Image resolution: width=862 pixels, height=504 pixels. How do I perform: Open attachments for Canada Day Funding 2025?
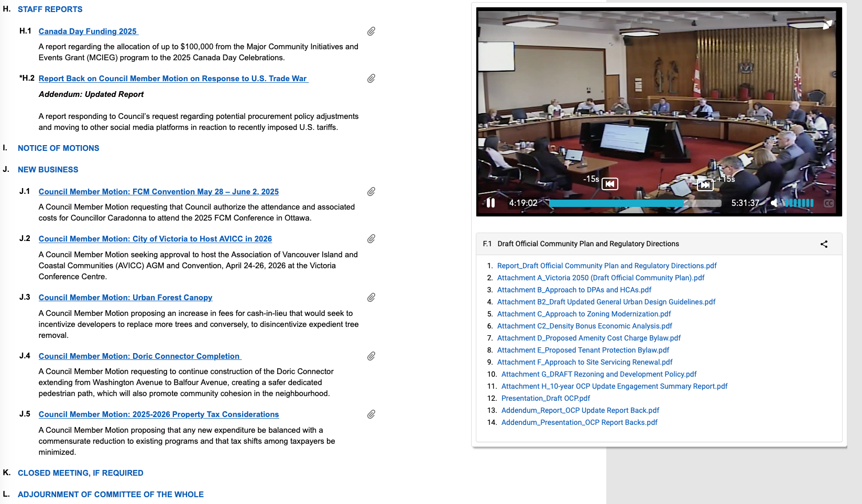click(x=371, y=31)
